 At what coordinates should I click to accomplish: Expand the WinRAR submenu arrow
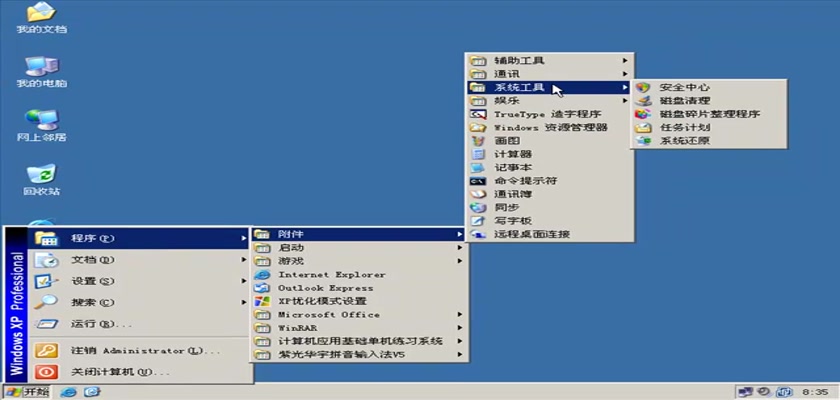coord(460,328)
